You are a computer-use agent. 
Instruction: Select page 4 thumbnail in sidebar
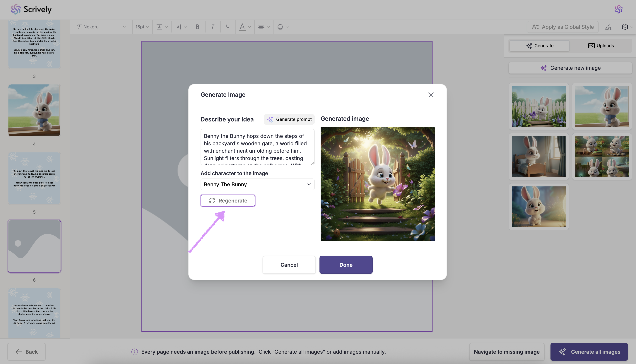(34, 110)
